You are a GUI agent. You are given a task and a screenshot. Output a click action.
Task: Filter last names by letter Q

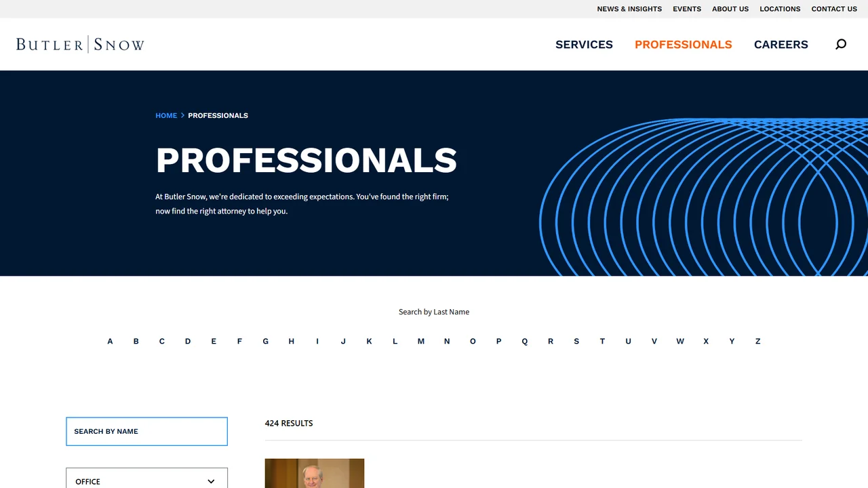tap(525, 341)
